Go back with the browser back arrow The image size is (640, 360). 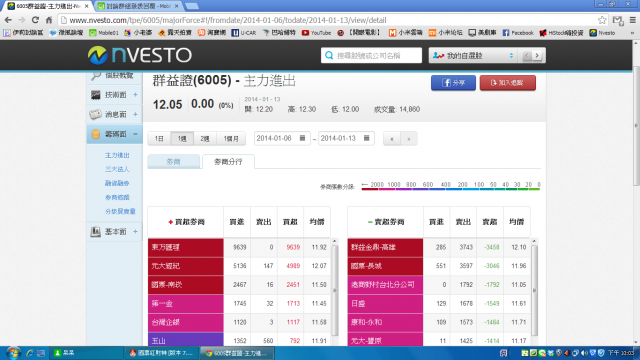coord(8,20)
